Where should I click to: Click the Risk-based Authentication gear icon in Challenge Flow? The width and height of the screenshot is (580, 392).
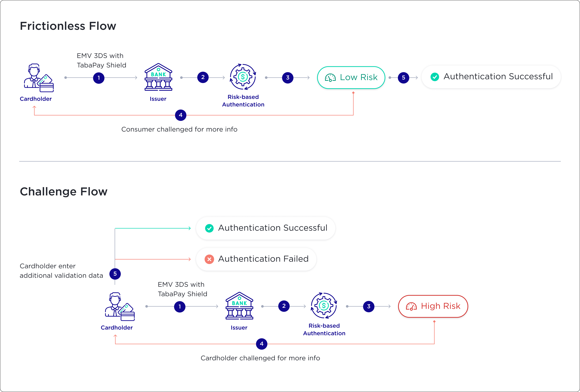point(324,305)
